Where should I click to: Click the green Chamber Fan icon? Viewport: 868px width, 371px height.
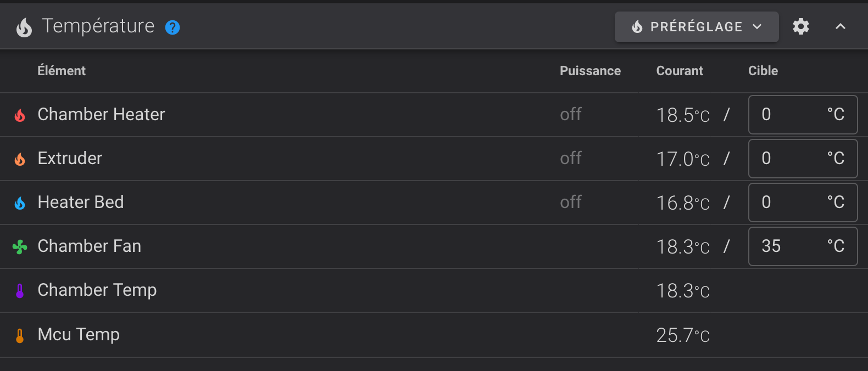point(20,247)
